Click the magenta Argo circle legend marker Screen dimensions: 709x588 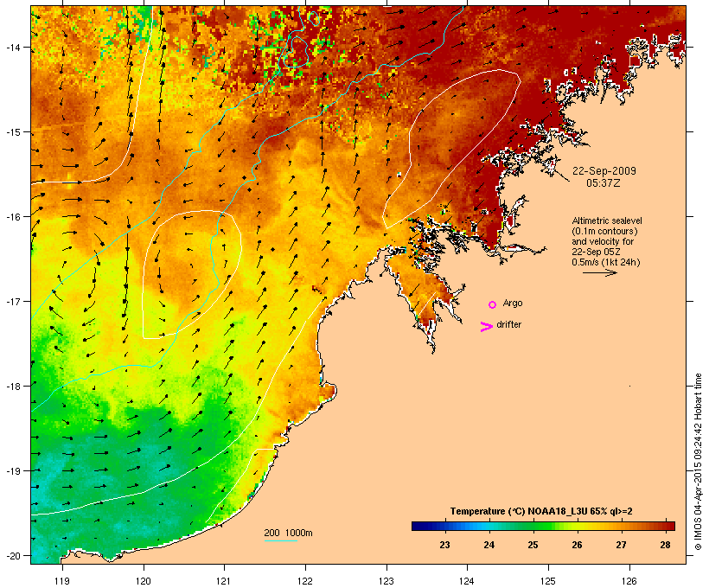click(x=493, y=304)
